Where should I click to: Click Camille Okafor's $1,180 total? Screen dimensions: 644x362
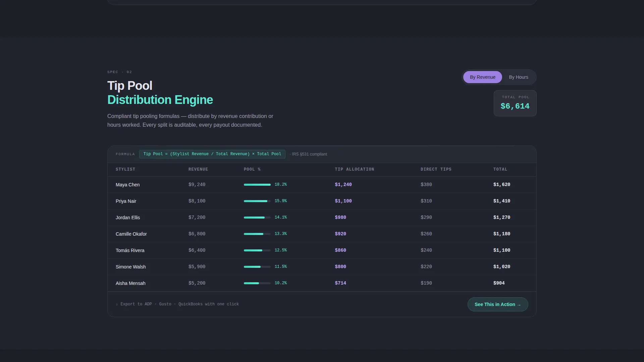[502, 234]
